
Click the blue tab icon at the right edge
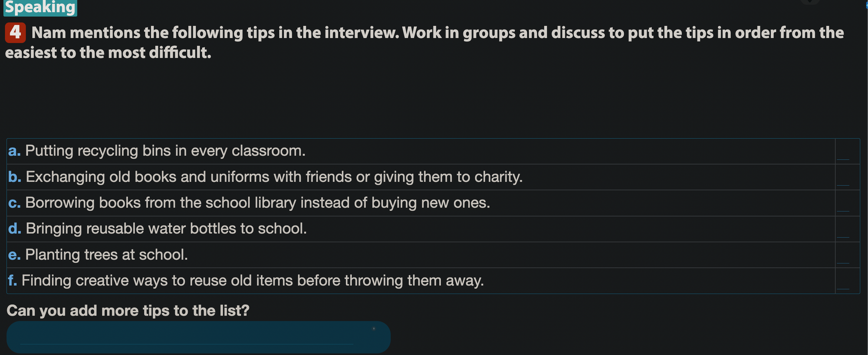point(866,5)
